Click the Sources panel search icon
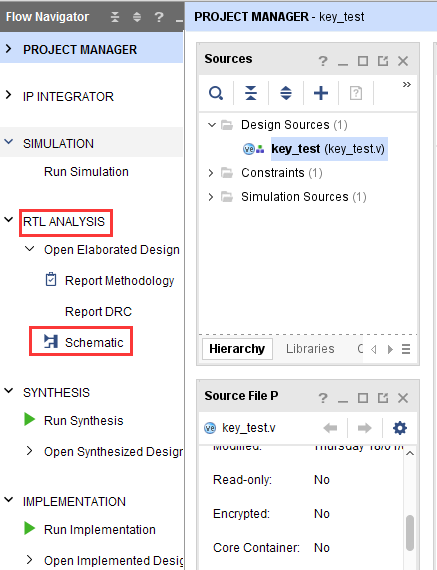 click(216, 93)
